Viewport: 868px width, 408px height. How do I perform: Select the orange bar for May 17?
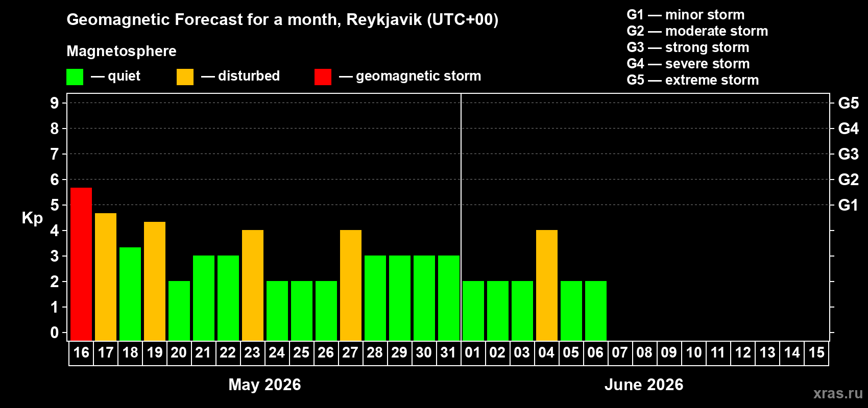[106, 277]
